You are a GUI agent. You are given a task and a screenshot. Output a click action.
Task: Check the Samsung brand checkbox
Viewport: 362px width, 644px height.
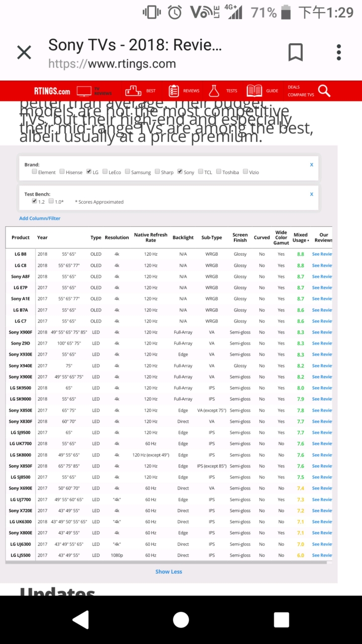coord(128,172)
